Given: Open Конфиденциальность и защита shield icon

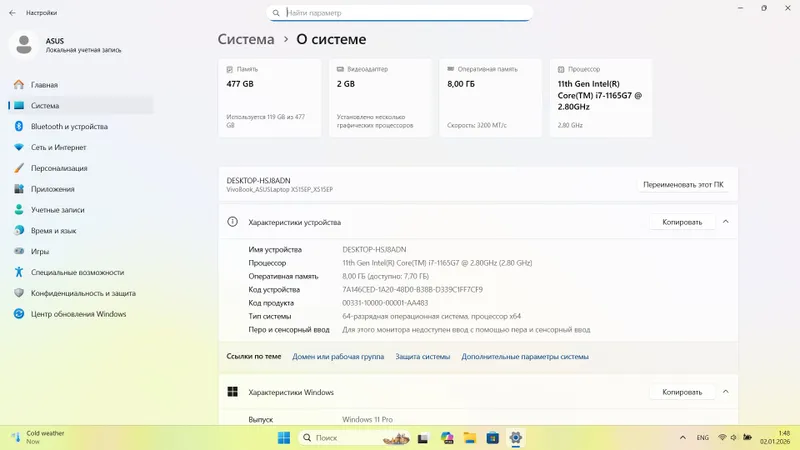Looking at the screenshot, I should (19, 293).
